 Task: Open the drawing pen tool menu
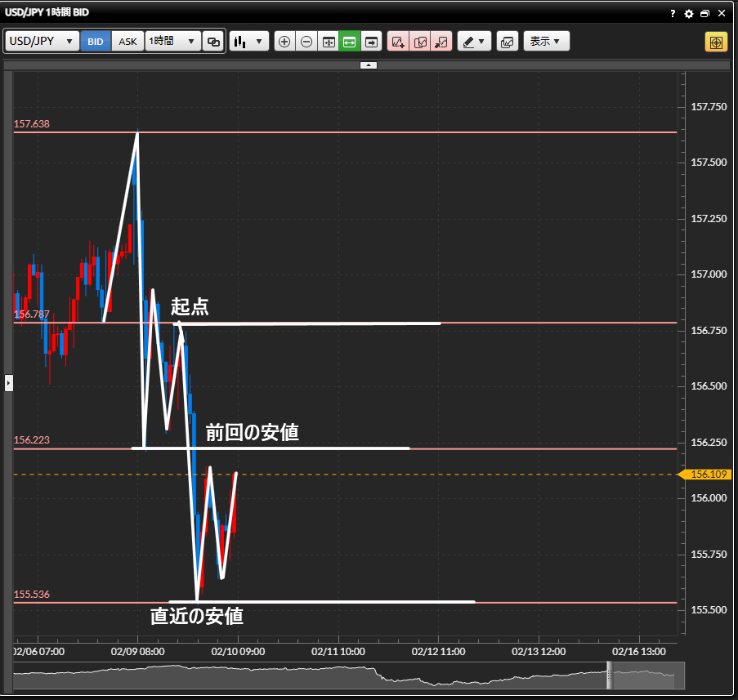coord(474,42)
